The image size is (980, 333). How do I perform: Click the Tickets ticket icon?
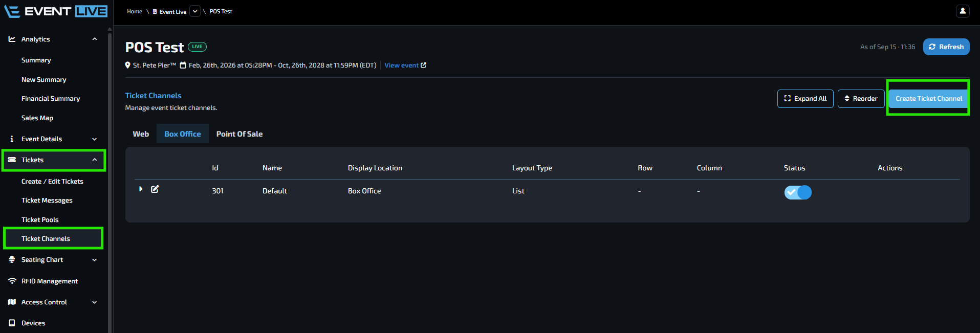pyautogui.click(x=12, y=160)
